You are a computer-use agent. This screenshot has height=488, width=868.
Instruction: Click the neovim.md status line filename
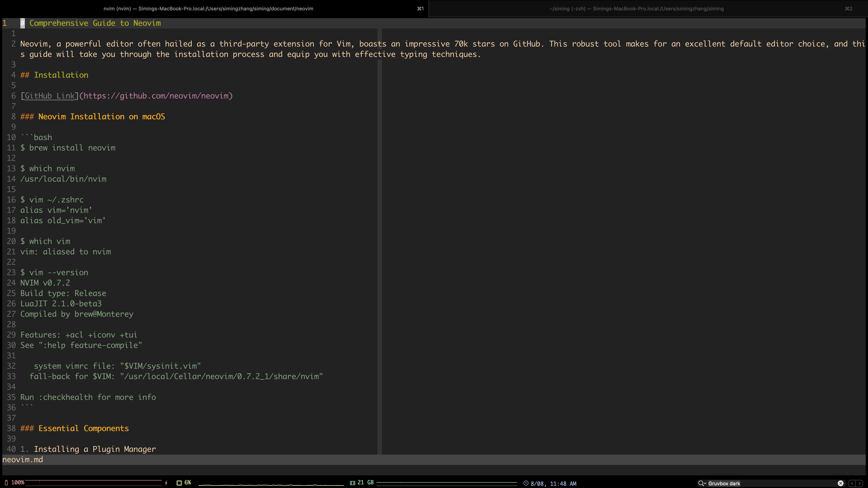23,460
